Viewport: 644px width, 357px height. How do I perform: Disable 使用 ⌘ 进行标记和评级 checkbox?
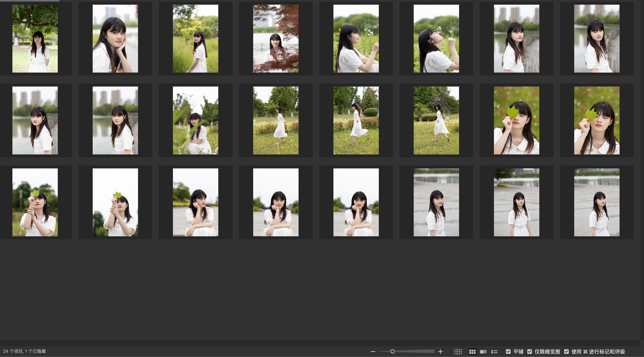[x=566, y=352]
